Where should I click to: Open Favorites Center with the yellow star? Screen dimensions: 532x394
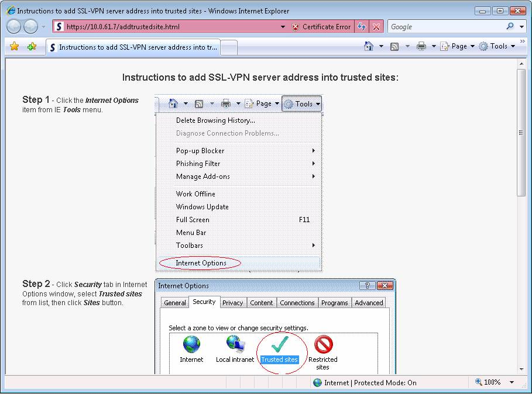pos(15,47)
